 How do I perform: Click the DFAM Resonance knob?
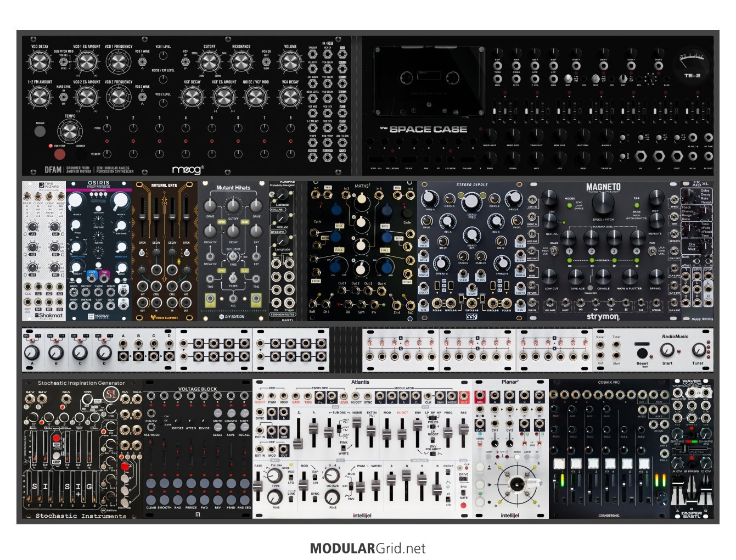(241, 62)
